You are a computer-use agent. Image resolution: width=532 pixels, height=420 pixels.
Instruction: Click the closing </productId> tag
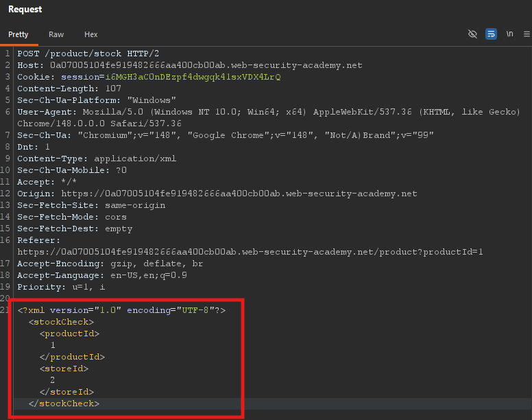click(x=72, y=357)
